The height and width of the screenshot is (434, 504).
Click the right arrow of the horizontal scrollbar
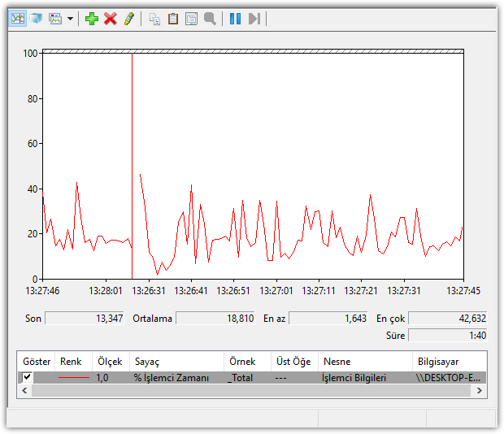(x=480, y=390)
